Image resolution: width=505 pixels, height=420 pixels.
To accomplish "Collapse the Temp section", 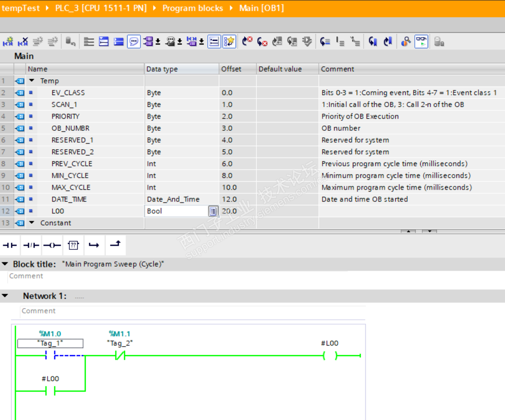I will [32, 81].
